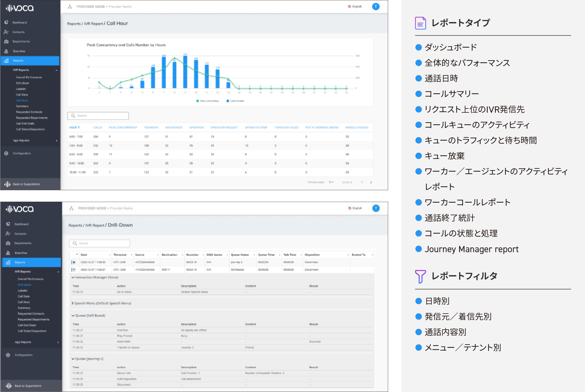The width and height of the screenshot is (585, 392).
Task: Collapse the Queue (Journey 2) section
Action: pyautogui.click(x=73, y=359)
